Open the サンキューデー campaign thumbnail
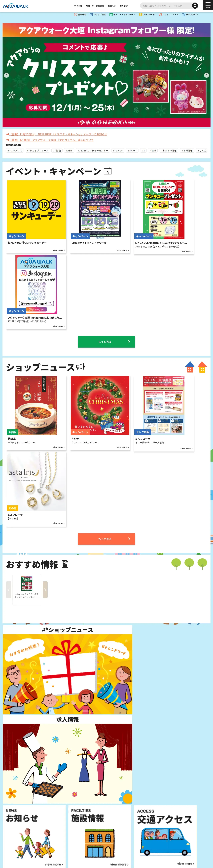Image resolution: width=213 pixels, height=868 pixels. click(x=36, y=210)
